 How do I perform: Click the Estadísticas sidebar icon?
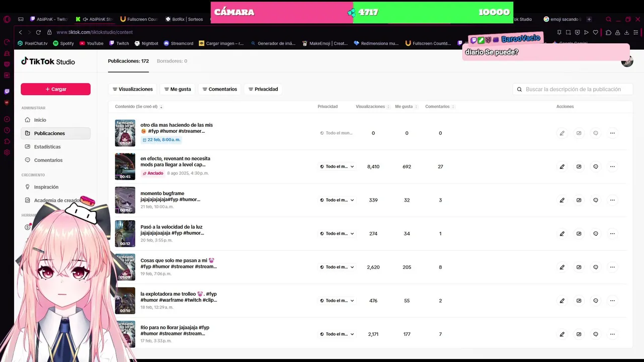point(28,147)
